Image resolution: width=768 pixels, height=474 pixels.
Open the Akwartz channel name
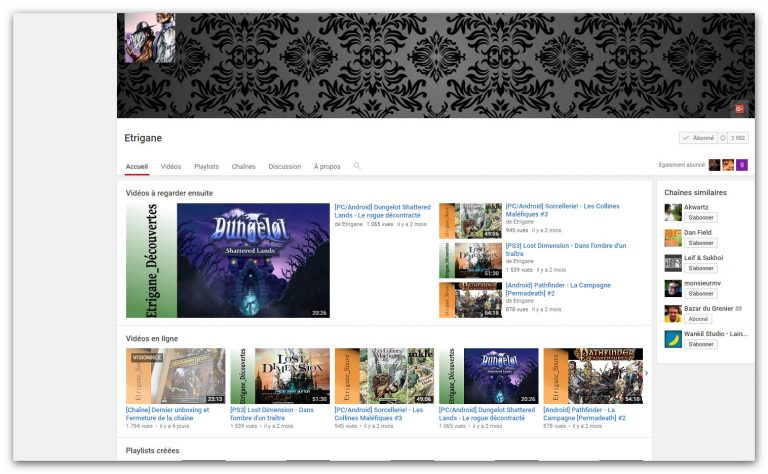click(696, 207)
